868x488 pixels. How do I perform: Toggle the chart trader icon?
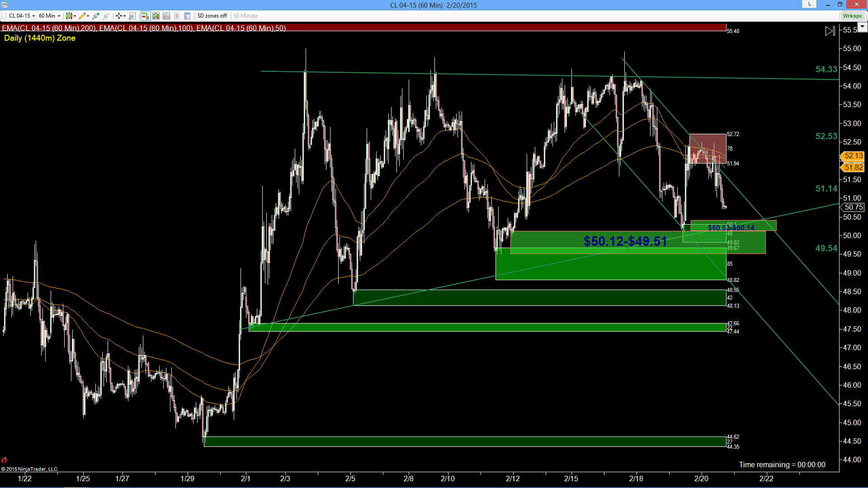point(145,16)
